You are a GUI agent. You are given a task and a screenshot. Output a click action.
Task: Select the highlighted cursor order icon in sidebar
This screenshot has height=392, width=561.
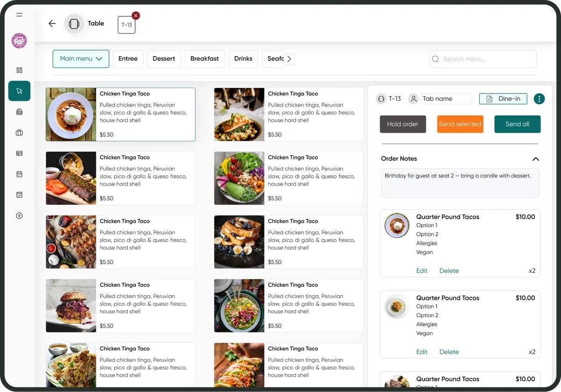[x=19, y=91]
